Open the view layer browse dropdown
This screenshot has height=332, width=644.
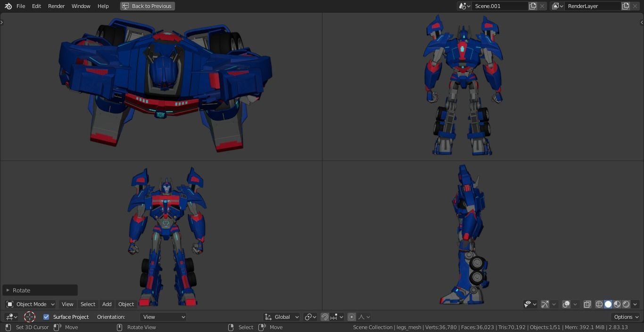[557, 6]
